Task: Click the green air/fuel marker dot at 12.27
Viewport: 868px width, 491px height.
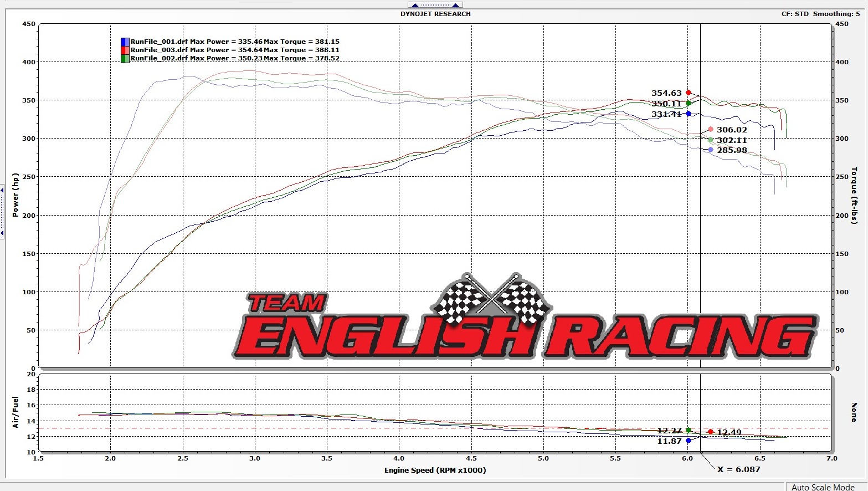Action: pyautogui.click(x=689, y=430)
